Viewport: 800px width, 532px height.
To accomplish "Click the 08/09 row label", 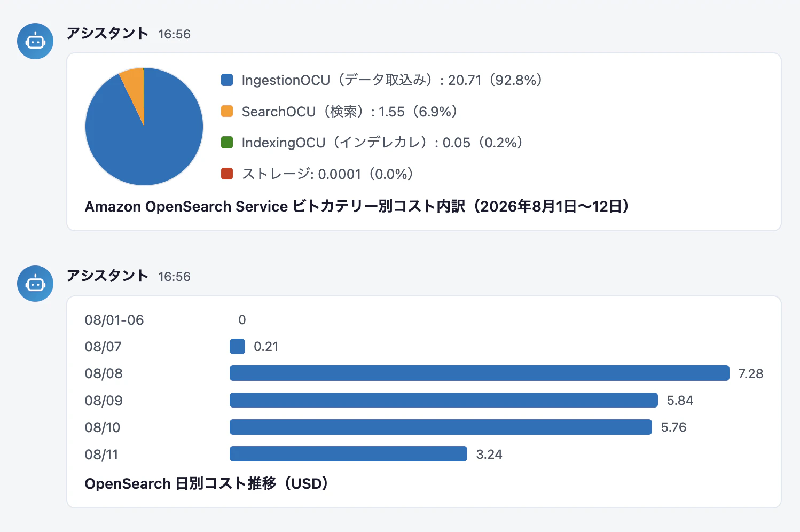I will 104,401.
